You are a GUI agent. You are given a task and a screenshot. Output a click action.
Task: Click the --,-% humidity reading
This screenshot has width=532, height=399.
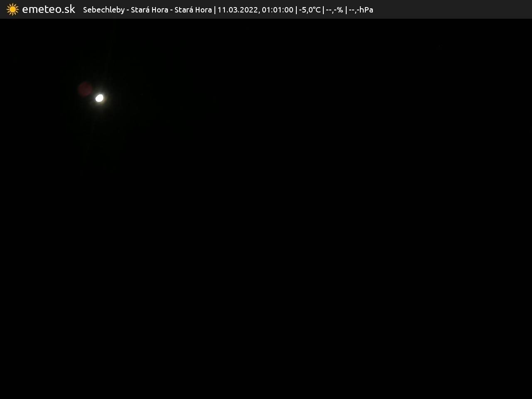coord(334,10)
